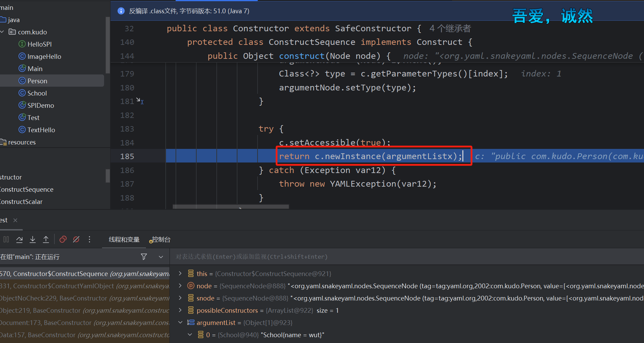Open the thread selector dropdown arrow

click(161, 257)
